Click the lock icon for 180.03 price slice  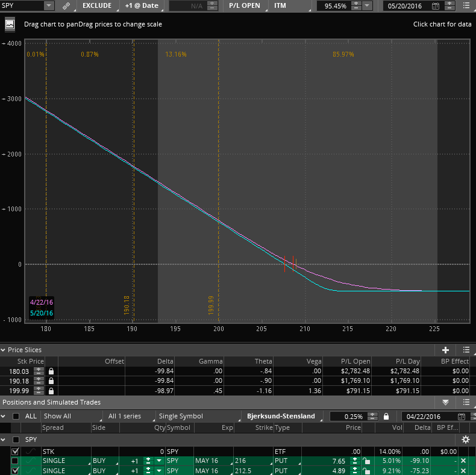click(51, 371)
